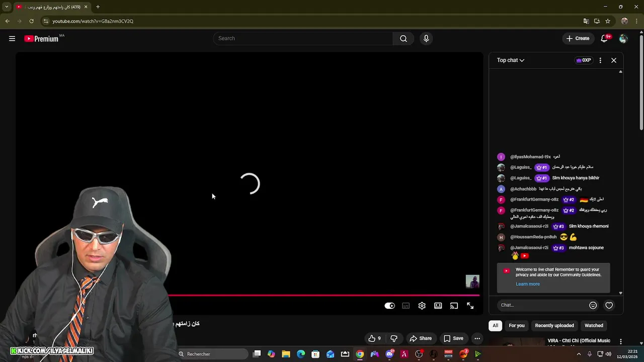Follow the Learn more link in chat
644x362 pixels.
(527, 284)
